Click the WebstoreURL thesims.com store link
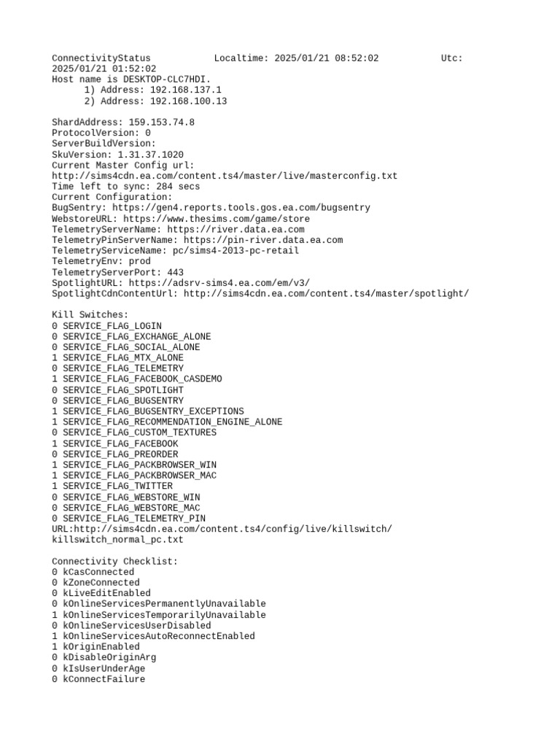This screenshot has width=560, height=747. (x=216, y=219)
